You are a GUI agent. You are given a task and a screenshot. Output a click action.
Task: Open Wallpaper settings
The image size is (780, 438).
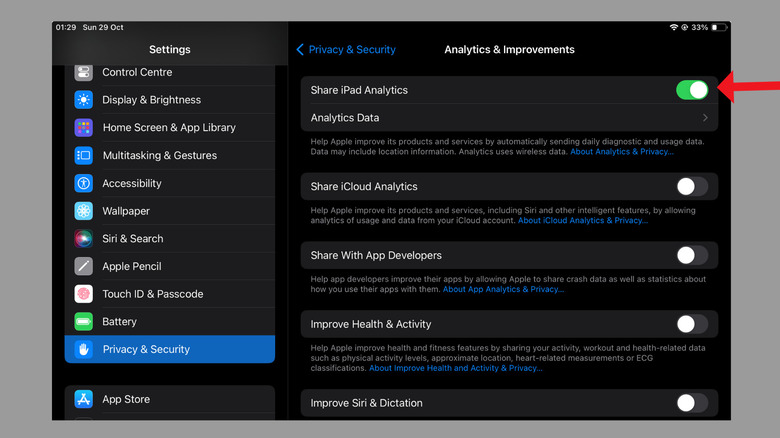coord(170,211)
